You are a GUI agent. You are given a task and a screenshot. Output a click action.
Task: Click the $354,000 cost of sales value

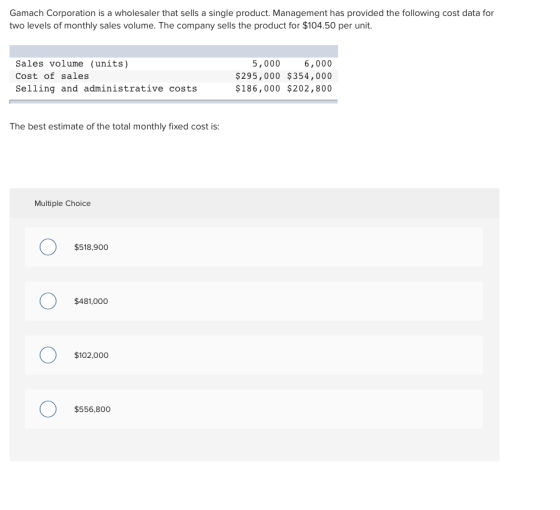pos(309,76)
